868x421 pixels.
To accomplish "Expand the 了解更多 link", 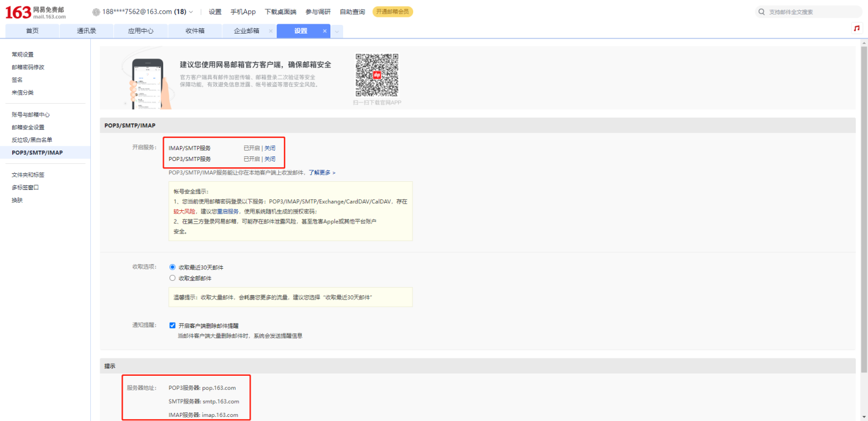I will [322, 173].
